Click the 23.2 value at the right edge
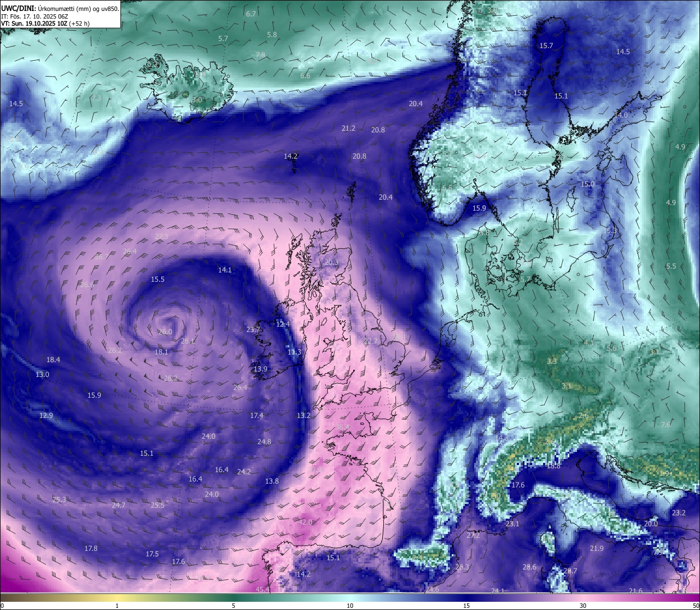 [679, 513]
